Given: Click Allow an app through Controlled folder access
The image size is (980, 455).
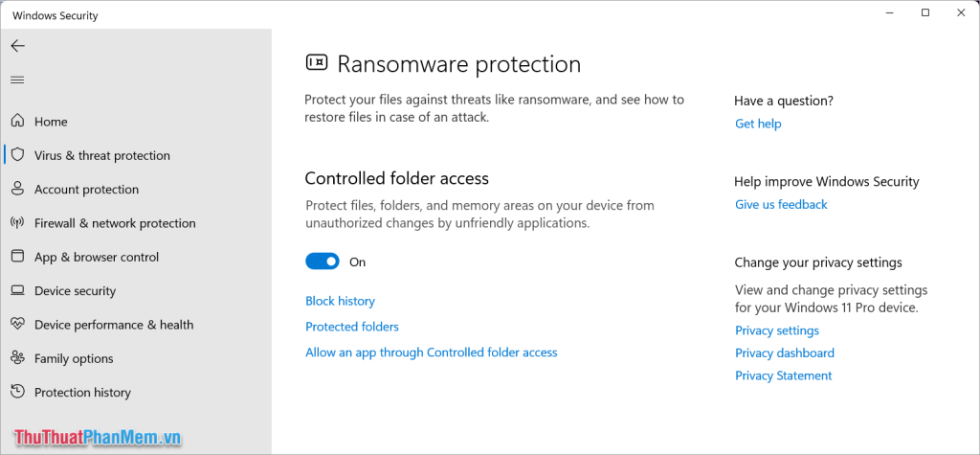Looking at the screenshot, I should coord(432,353).
